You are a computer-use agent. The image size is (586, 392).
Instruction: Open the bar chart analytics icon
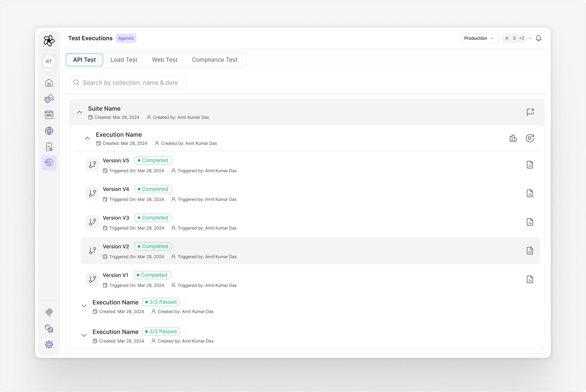tap(513, 138)
